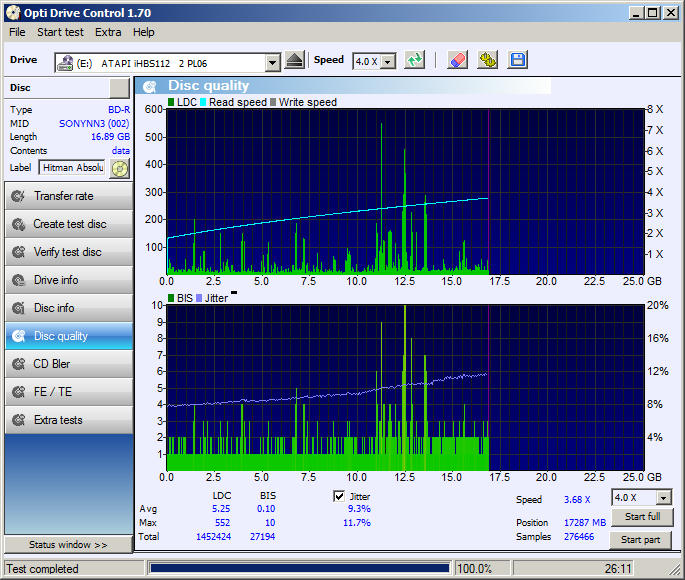Image resolution: width=685 pixels, height=580 pixels.
Task: Toggle the Jitter checkbox
Action: pyautogui.click(x=339, y=496)
